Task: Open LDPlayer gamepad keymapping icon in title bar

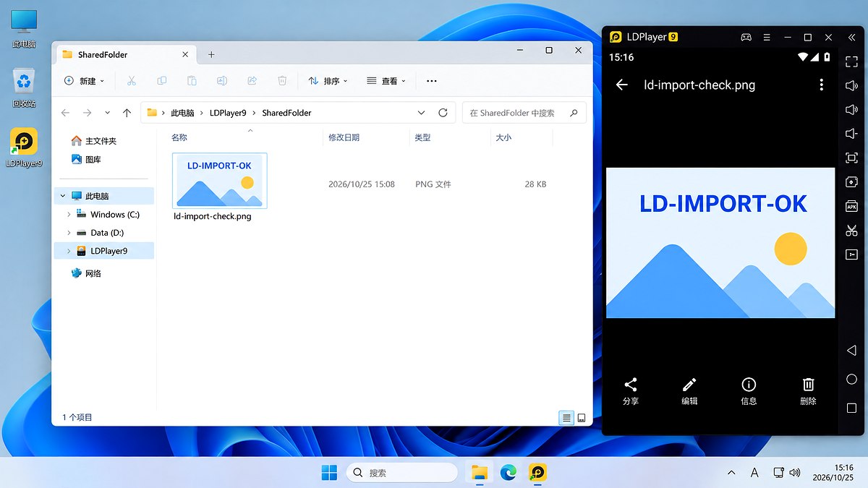Action: click(746, 37)
